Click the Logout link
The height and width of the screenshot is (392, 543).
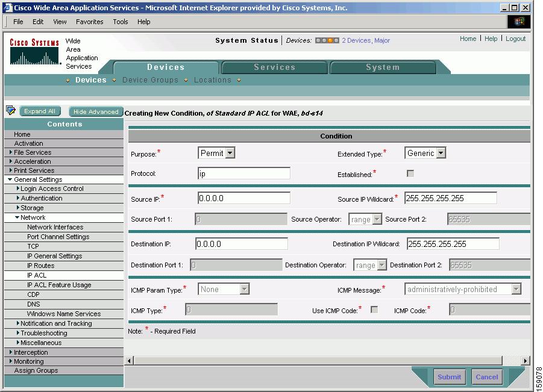515,39
